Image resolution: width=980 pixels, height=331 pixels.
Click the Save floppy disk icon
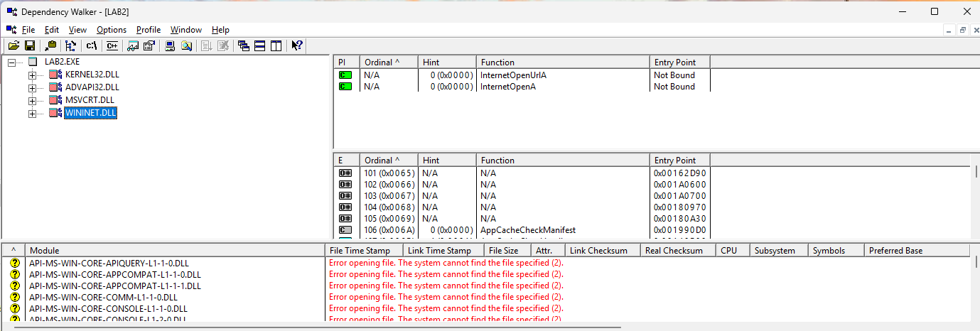[x=30, y=45]
